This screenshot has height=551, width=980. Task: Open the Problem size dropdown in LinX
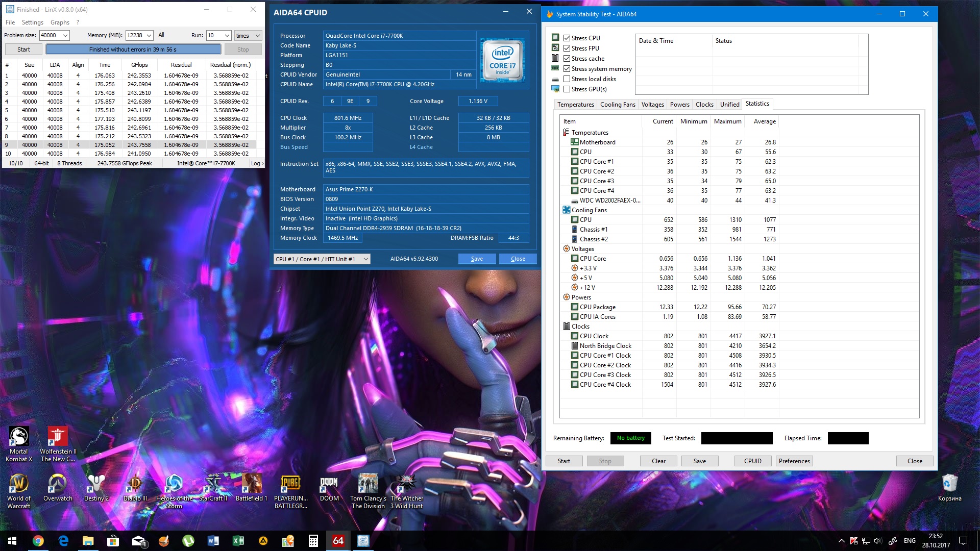(x=65, y=36)
